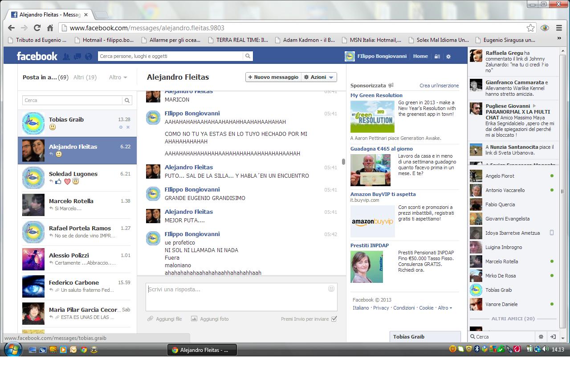Expand Altro menu in page footer

pos(445,308)
